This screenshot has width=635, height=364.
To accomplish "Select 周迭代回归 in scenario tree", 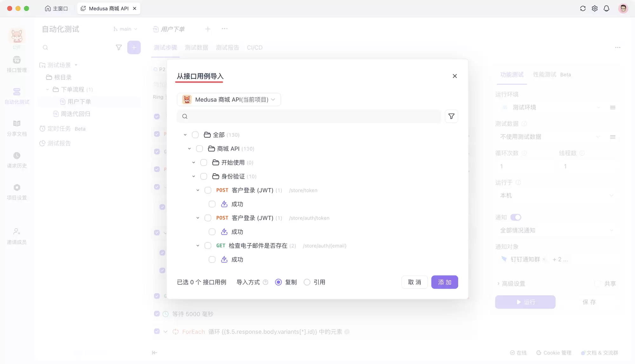I will point(76,114).
